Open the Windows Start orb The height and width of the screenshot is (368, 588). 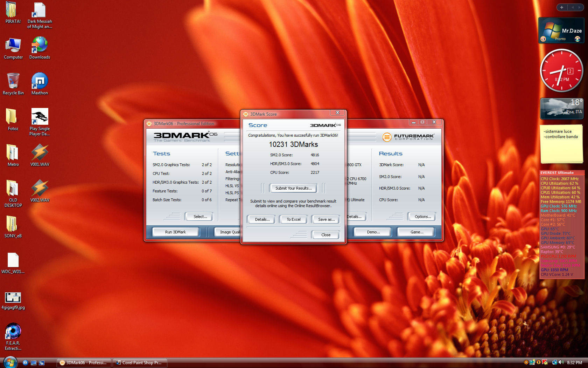[10, 362]
